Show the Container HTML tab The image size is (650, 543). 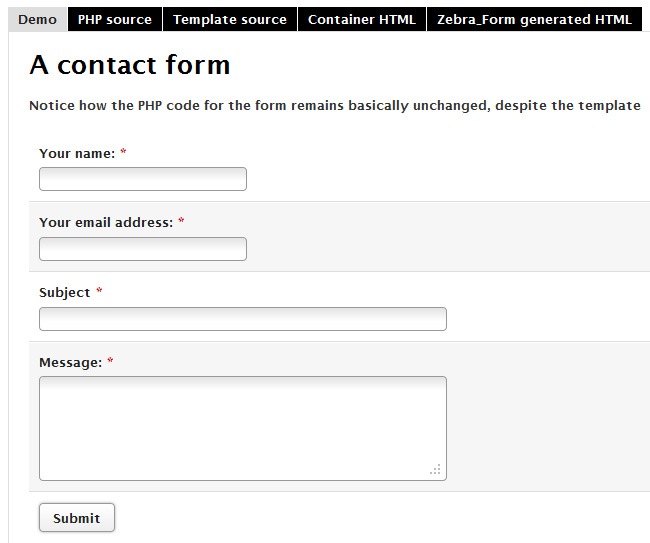click(x=362, y=19)
